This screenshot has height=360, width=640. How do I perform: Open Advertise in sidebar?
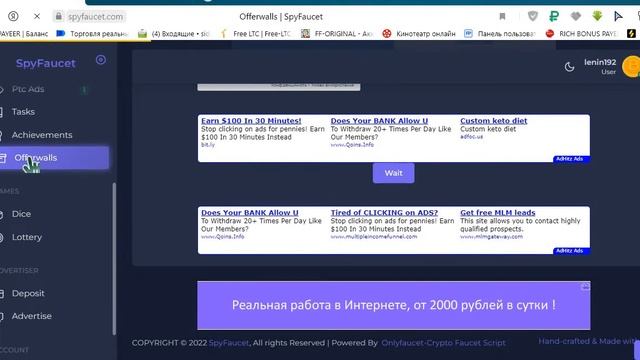32,316
